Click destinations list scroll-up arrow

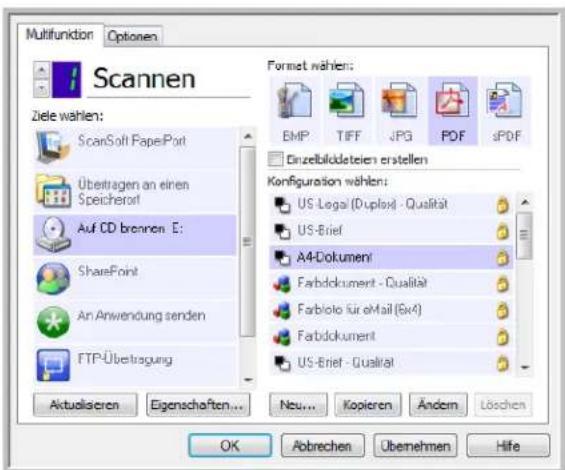coord(248,136)
